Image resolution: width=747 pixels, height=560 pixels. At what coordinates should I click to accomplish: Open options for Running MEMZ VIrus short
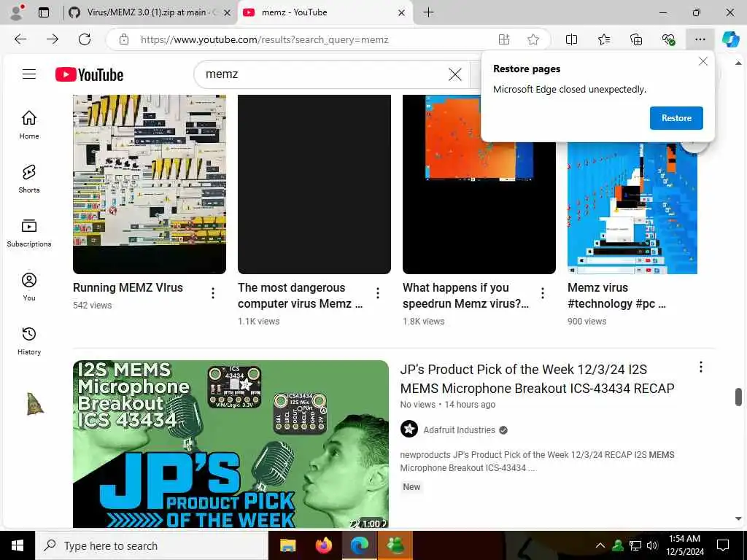coord(213,293)
